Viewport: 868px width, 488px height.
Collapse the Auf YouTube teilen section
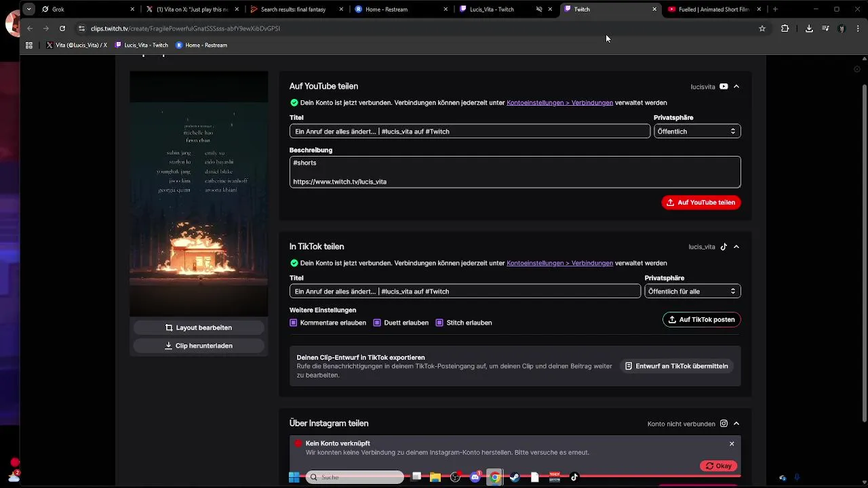pyautogui.click(x=736, y=87)
